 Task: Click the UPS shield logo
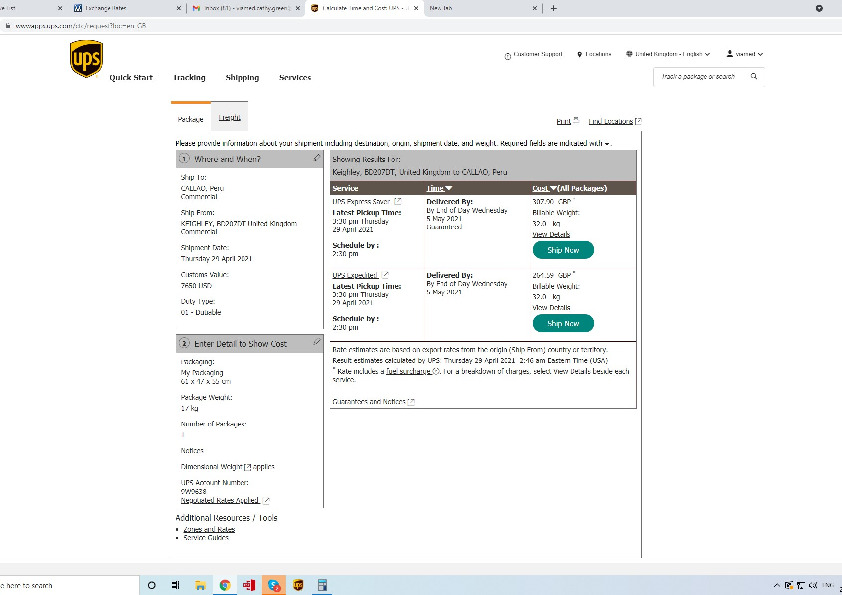(85, 61)
